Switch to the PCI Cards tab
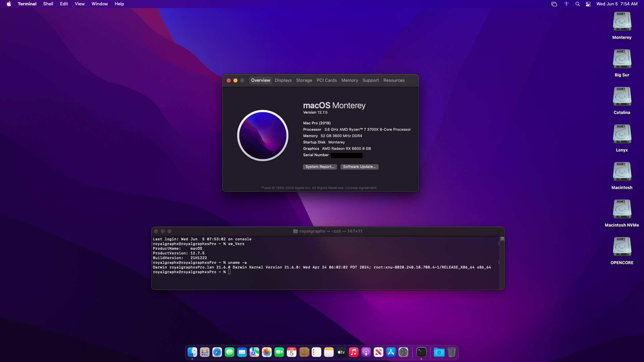 (327, 80)
